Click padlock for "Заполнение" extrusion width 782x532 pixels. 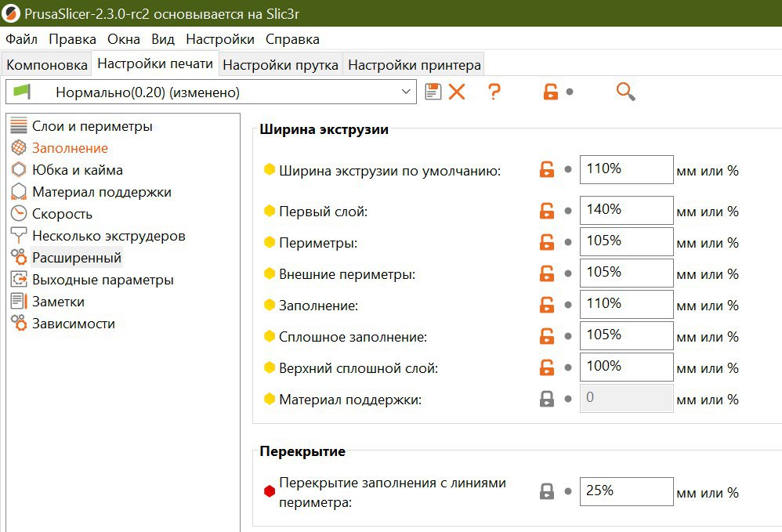(547, 305)
